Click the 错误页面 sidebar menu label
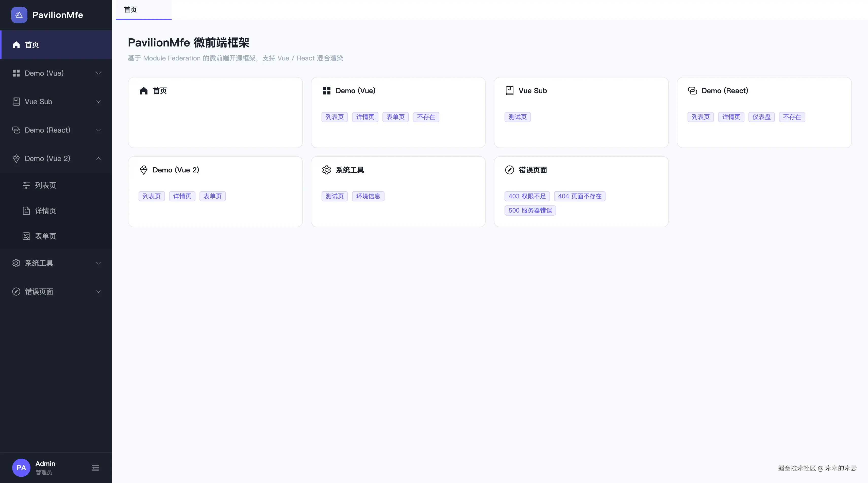Image resolution: width=868 pixels, height=483 pixels. tap(39, 292)
